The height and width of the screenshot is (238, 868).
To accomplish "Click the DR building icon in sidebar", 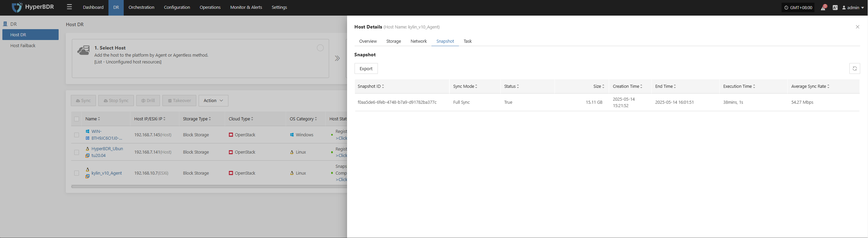I will click(x=5, y=24).
